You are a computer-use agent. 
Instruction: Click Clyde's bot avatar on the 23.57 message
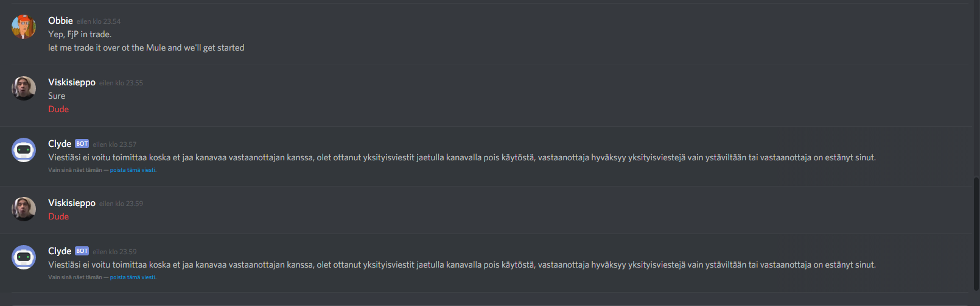[24, 150]
